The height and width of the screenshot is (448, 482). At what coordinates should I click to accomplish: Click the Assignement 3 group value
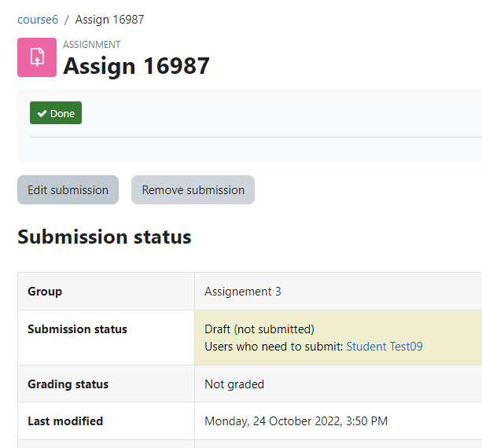(x=243, y=292)
